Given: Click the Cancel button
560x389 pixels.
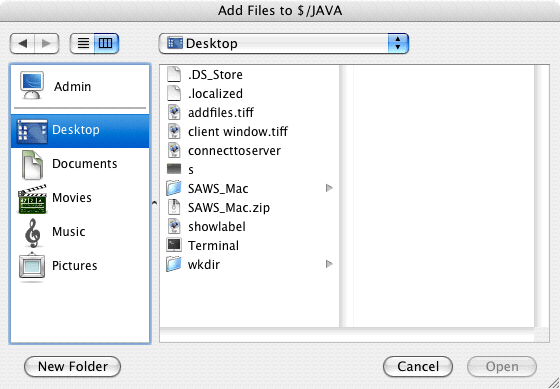Looking at the screenshot, I should click(x=418, y=366).
